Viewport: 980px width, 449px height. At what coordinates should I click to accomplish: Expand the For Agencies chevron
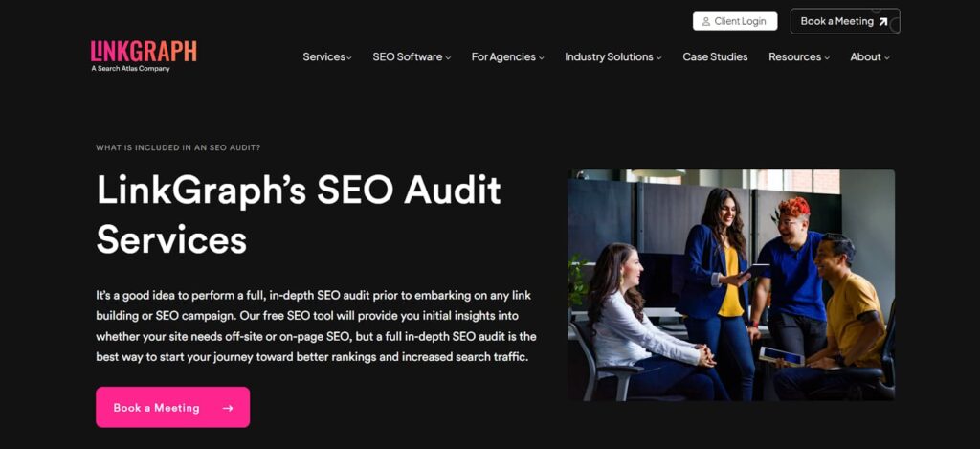pyautogui.click(x=542, y=57)
